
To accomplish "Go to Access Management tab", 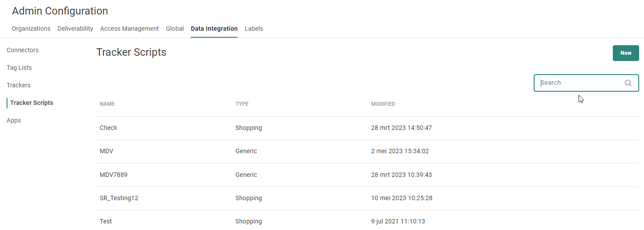I will click(x=130, y=29).
